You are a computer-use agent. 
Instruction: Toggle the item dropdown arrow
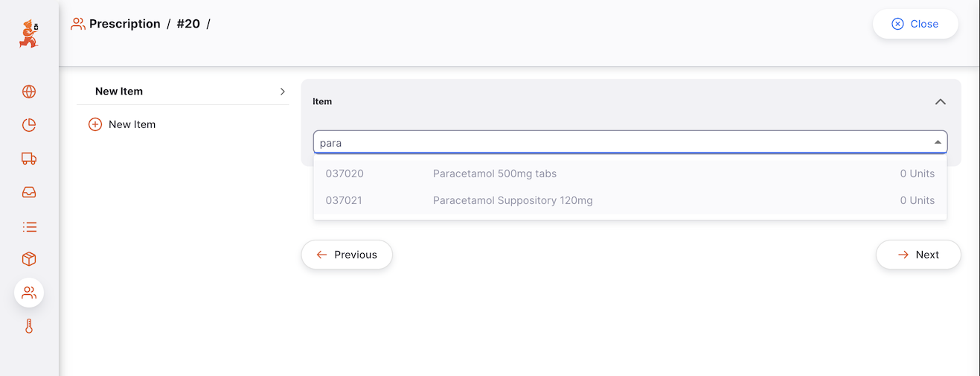pos(938,142)
